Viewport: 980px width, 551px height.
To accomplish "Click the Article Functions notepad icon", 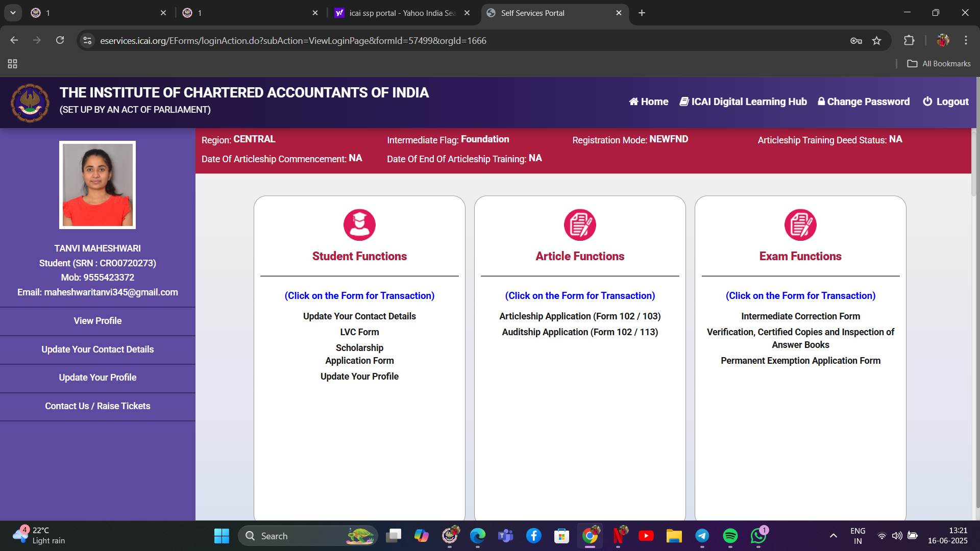I will point(580,225).
